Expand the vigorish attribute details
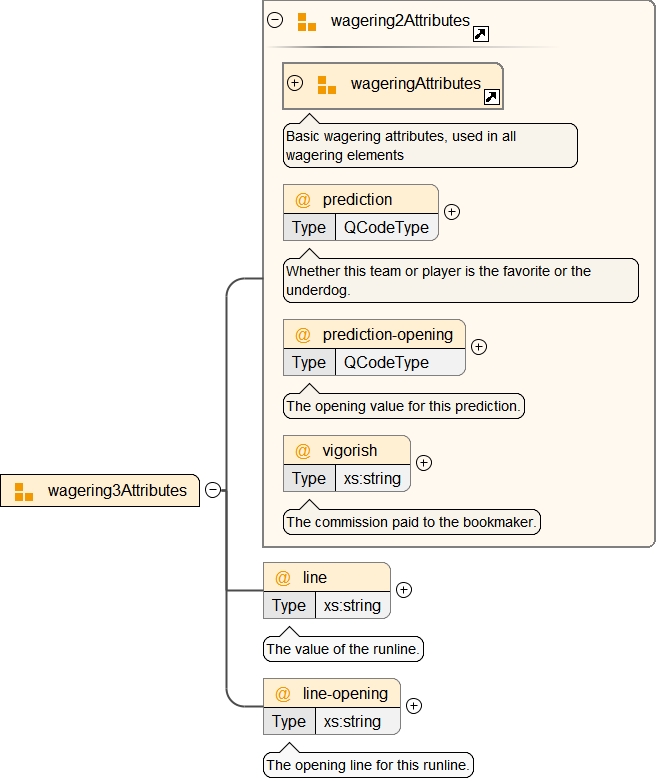This screenshot has width=657, height=781. 424,463
